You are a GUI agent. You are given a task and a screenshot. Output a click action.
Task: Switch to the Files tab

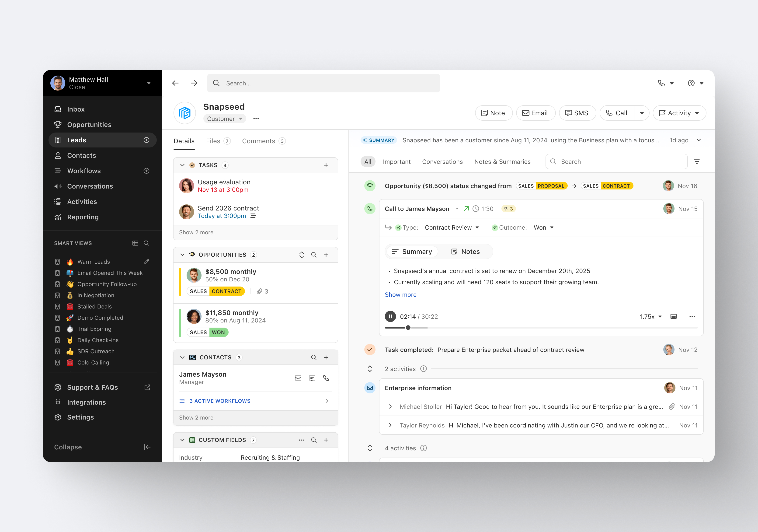click(213, 141)
